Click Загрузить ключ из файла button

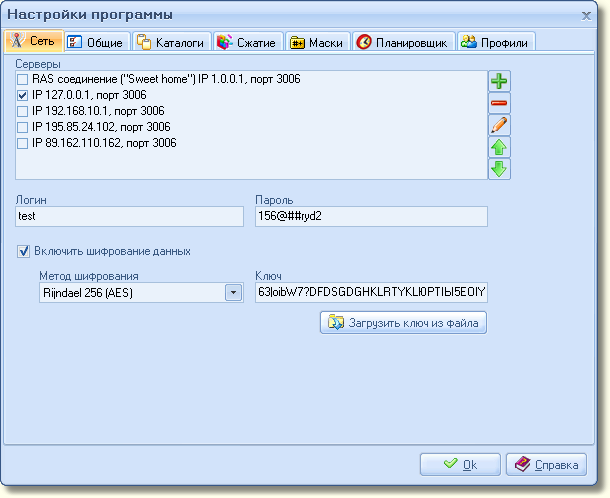click(403, 323)
